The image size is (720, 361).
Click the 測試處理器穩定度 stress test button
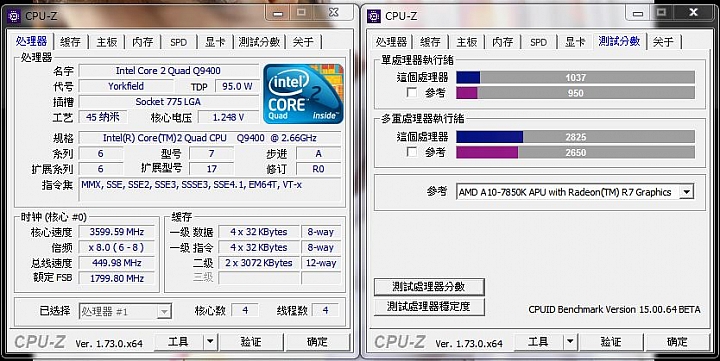(429, 306)
